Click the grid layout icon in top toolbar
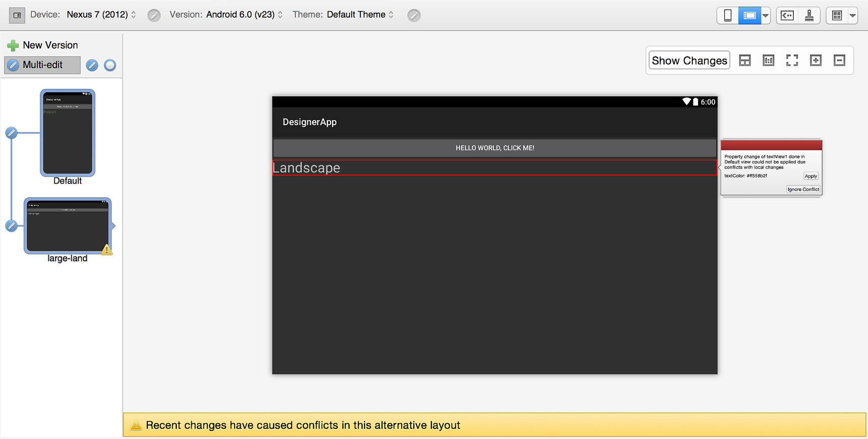The height and width of the screenshot is (439, 868). click(x=837, y=15)
